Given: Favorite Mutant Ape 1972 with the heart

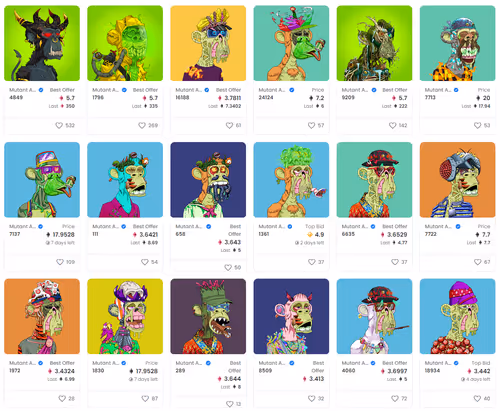Looking at the screenshot, I should coord(62,398).
